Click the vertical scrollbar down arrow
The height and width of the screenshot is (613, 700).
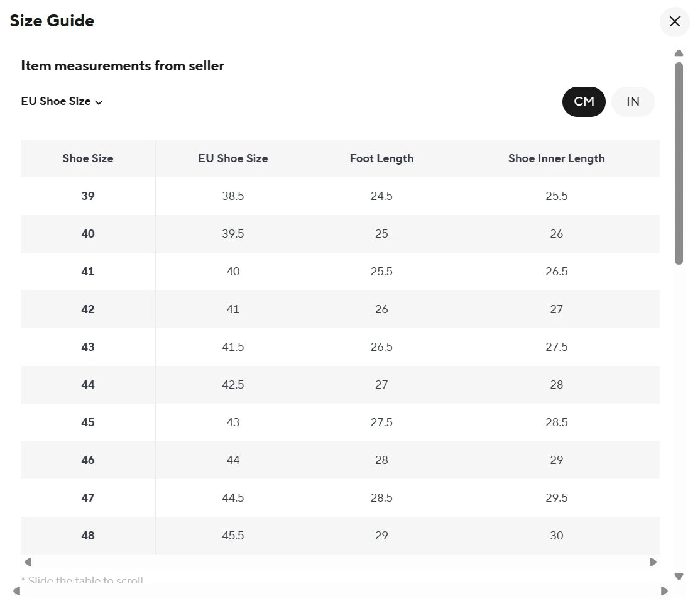tap(679, 576)
